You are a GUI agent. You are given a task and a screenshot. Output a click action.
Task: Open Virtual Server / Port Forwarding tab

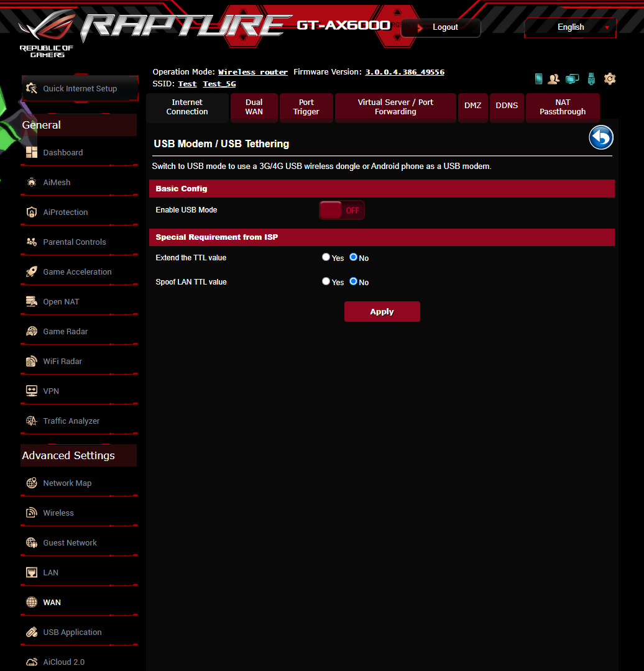[x=395, y=107]
